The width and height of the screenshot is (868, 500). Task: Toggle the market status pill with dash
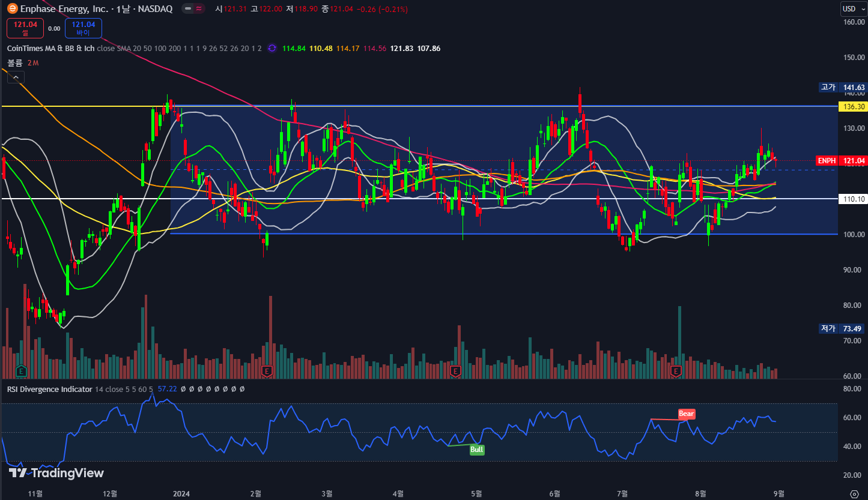[x=189, y=9]
